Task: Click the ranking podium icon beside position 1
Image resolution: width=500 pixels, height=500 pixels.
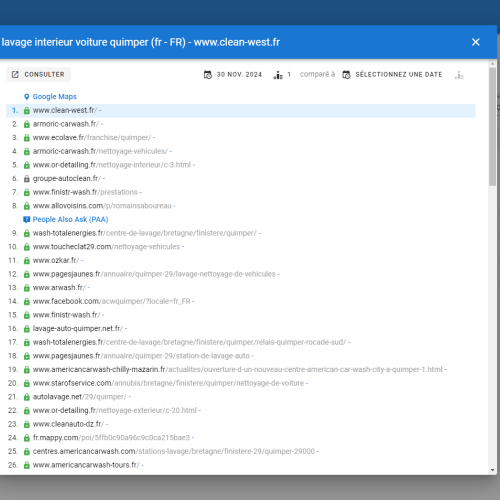Action: [x=278, y=75]
